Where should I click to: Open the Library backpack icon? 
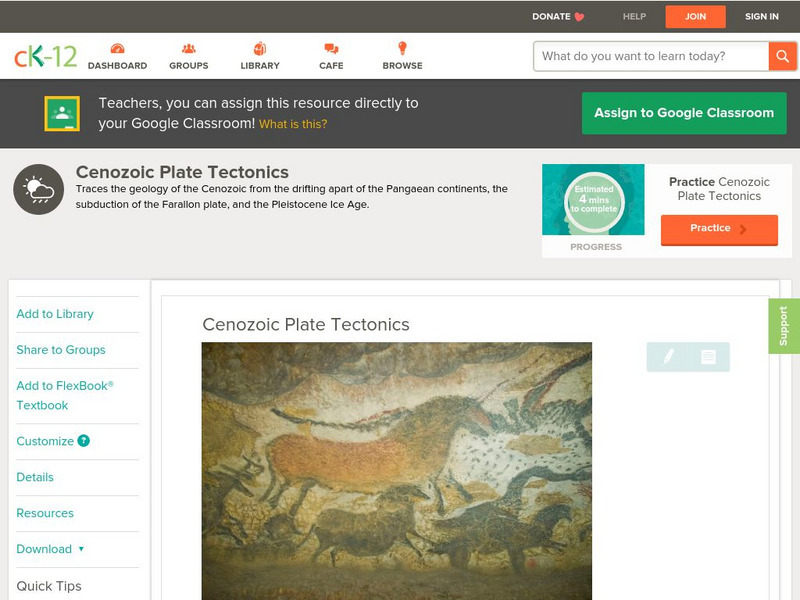260,48
